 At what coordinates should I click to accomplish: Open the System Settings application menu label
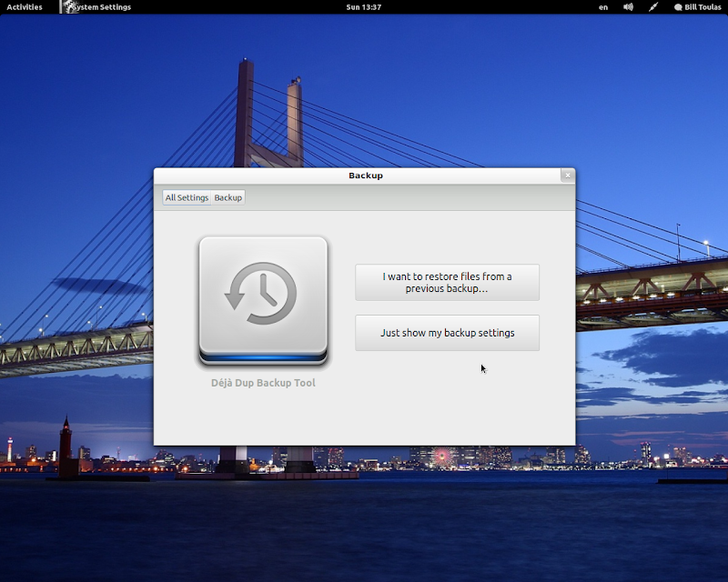pyautogui.click(x=103, y=7)
